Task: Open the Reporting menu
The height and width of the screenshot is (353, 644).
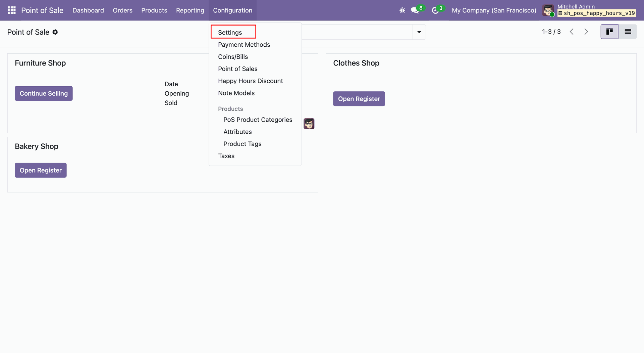Action: [x=190, y=10]
